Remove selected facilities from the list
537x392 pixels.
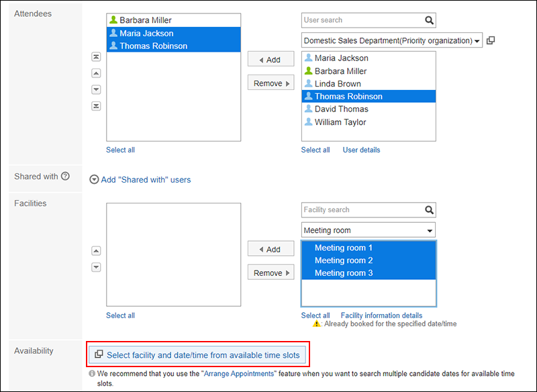[x=271, y=273]
